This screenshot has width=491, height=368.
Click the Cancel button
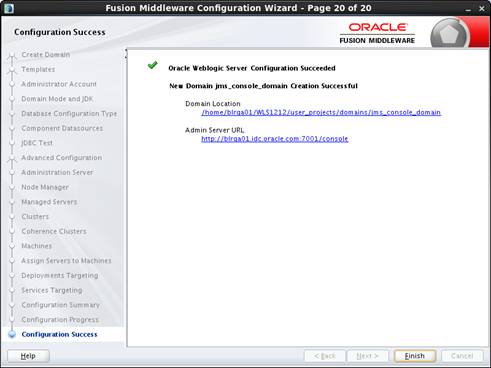pos(462,356)
